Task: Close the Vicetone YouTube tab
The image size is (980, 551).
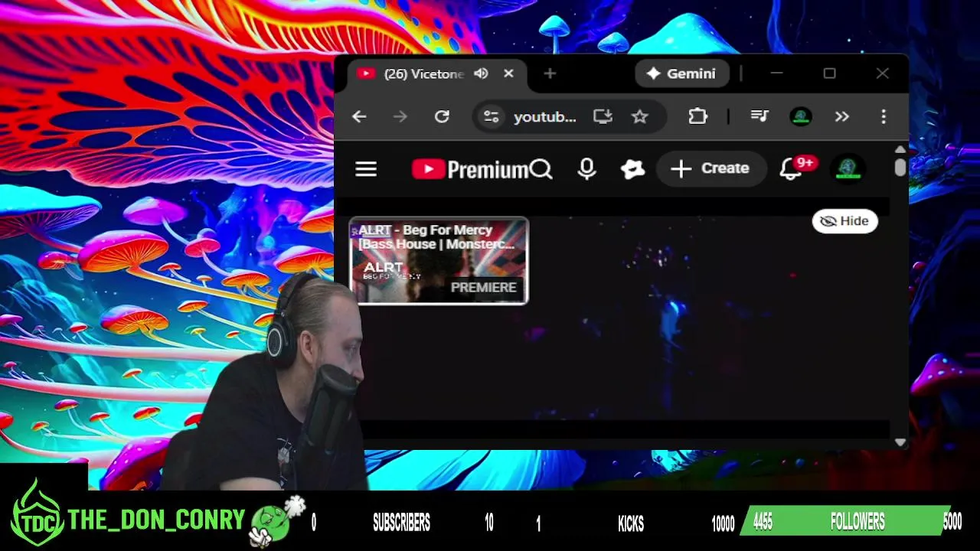Action: click(x=508, y=73)
